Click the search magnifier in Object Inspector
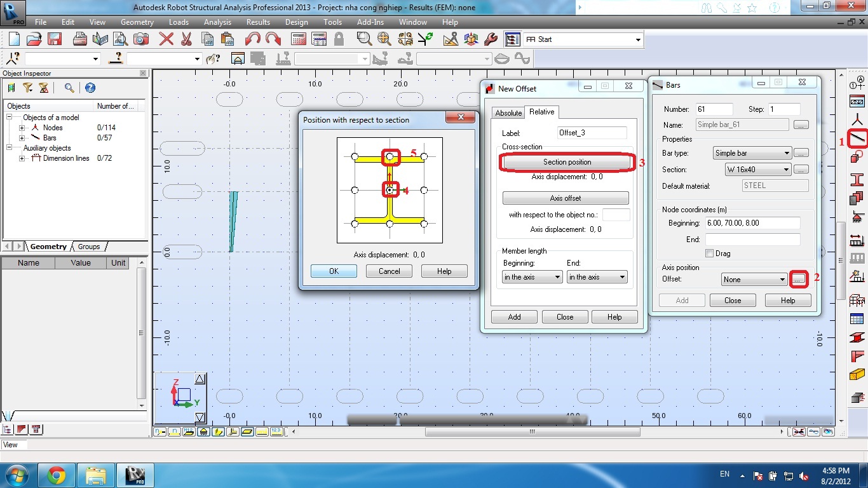 (x=69, y=88)
